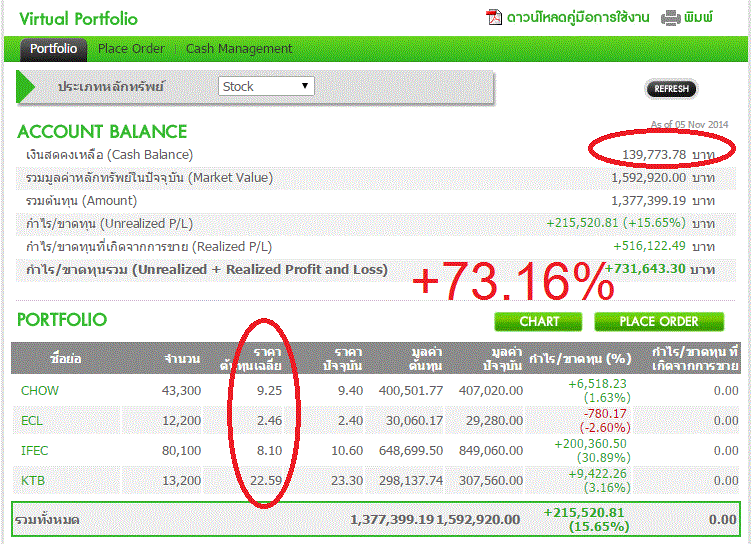Open the IFEC stock link
This screenshot has width=755, height=556.
[x=34, y=451]
